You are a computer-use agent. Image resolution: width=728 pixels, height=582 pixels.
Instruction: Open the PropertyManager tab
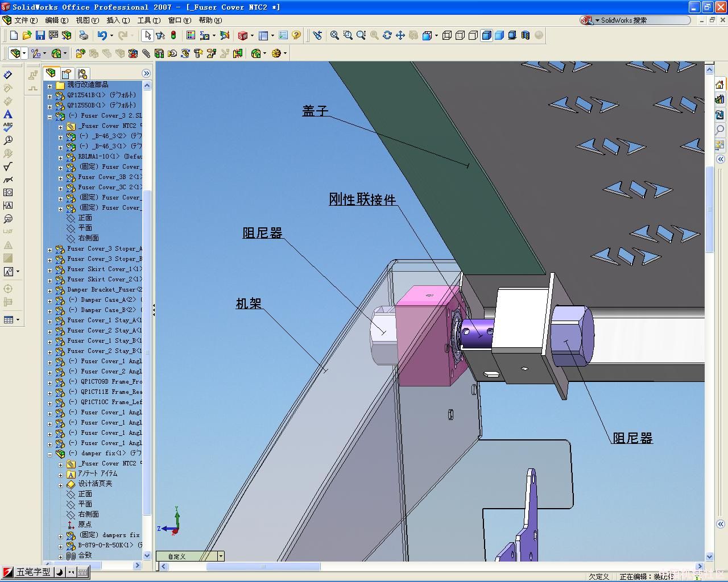tap(67, 73)
